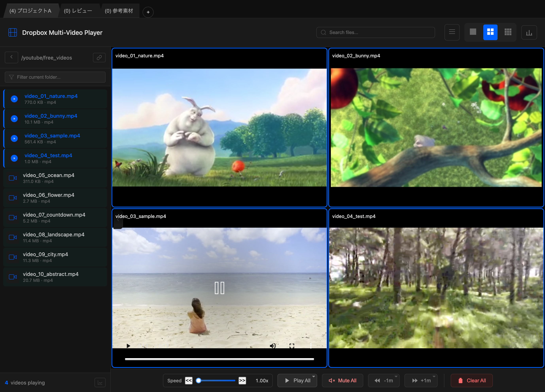Add a new tab with plus button
The image size is (545, 392).
148,12
